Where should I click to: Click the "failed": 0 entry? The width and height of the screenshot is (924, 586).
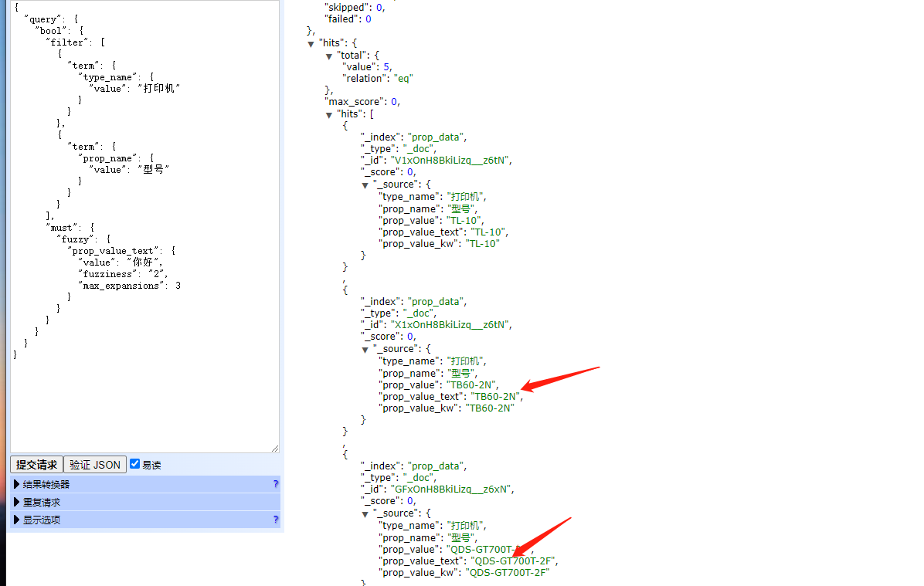(349, 19)
